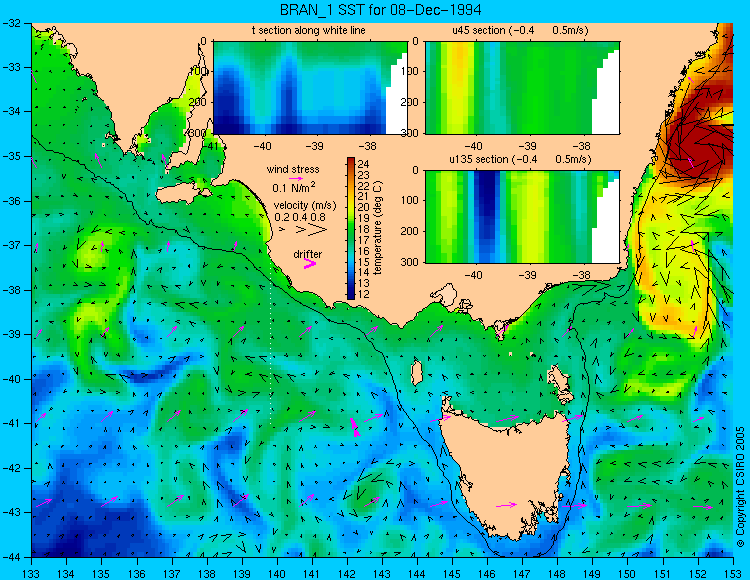The width and height of the screenshot is (750, 580).
Task: Open the temperature section inset plot
Action: (310, 88)
